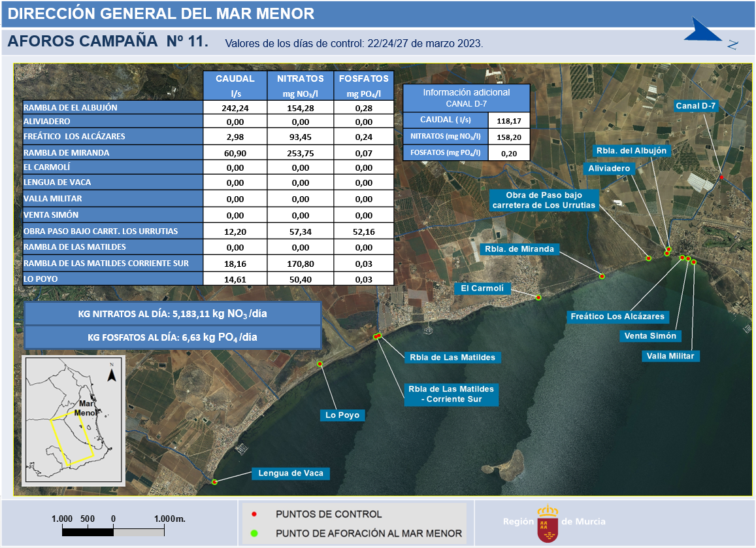Screen dimensions: 756x548
Task: Click Información adicional CANAL D-7 header
Action: point(467,98)
